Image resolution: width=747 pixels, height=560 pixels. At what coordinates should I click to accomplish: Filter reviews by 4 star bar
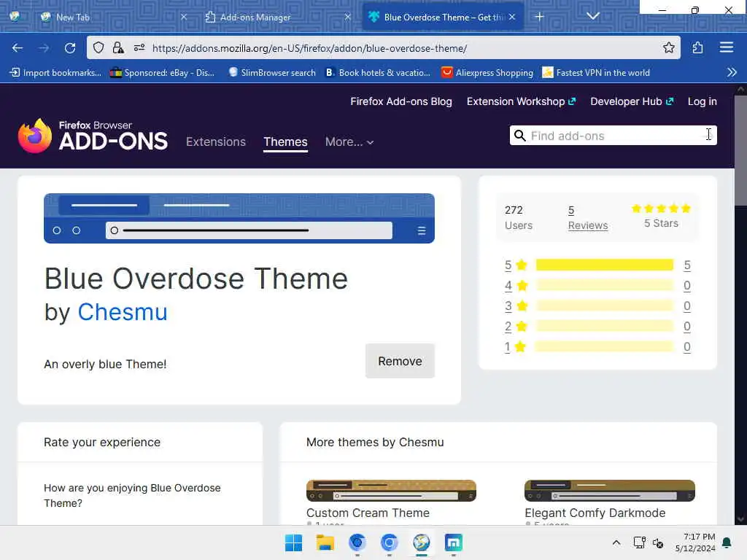[x=605, y=285]
